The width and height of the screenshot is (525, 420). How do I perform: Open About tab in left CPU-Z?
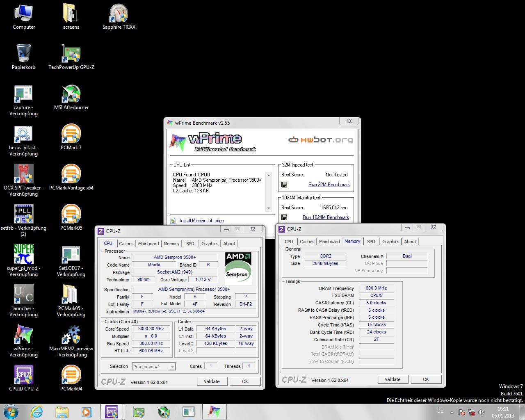tap(229, 244)
